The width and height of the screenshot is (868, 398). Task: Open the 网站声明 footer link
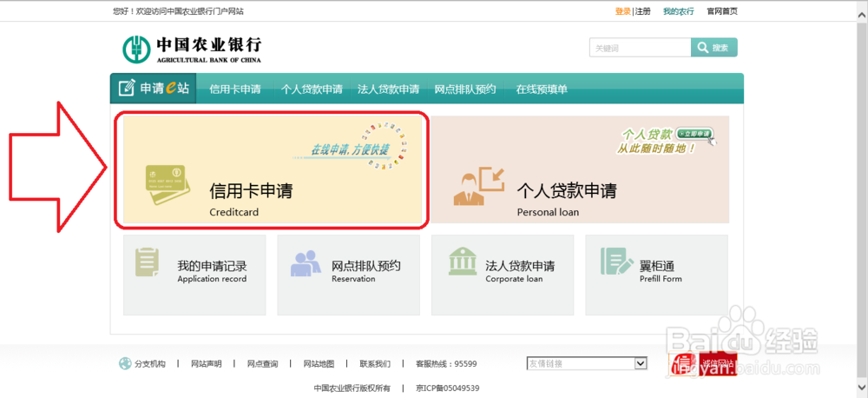(207, 364)
